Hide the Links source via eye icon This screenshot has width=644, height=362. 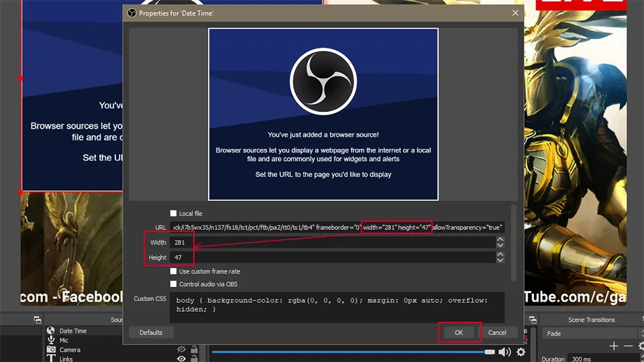click(x=181, y=359)
